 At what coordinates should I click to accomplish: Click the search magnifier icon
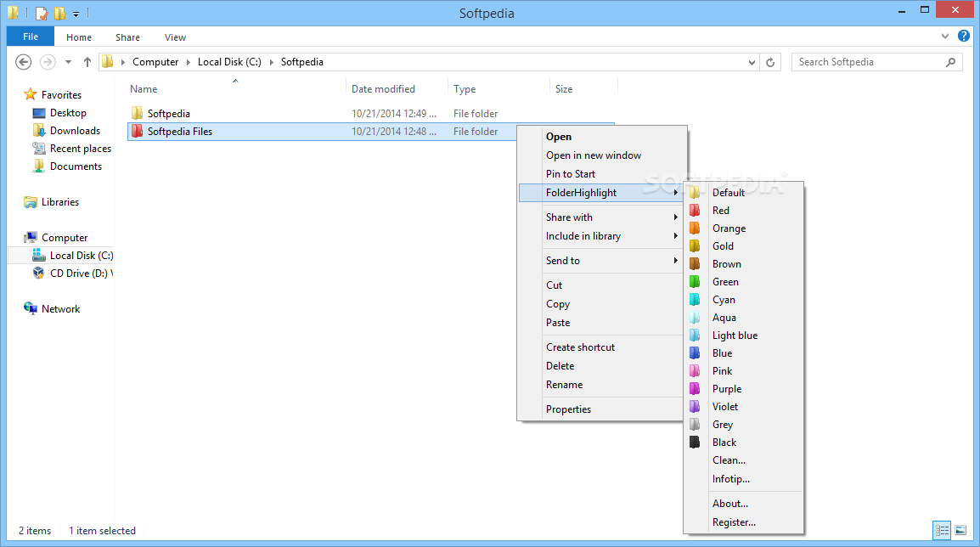click(x=950, y=62)
